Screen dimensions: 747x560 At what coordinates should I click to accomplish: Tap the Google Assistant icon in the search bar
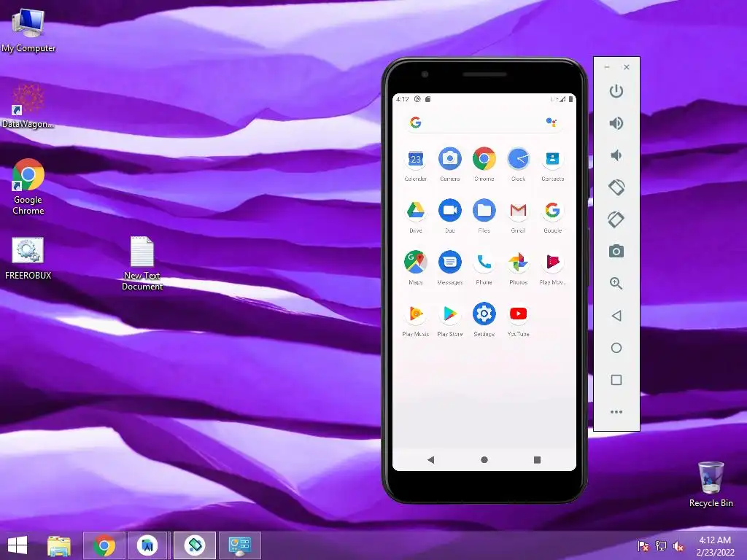pos(551,122)
